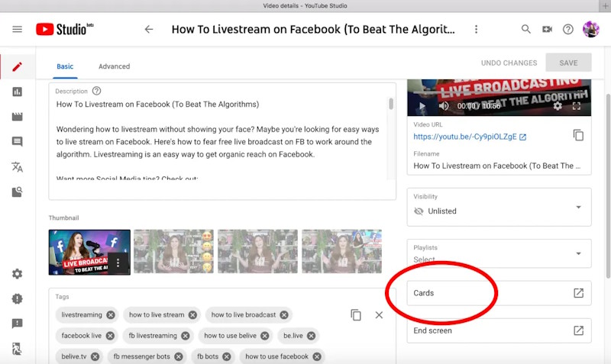This screenshot has width=611, height=364.
Task: Select the pencil Details sidebar icon
Action: pos(17,67)
